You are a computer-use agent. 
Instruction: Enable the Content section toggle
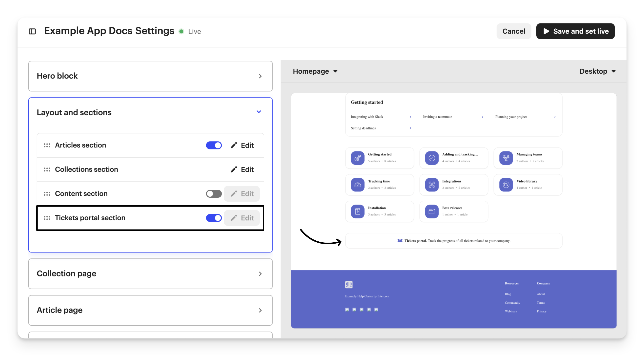[214, 194]
